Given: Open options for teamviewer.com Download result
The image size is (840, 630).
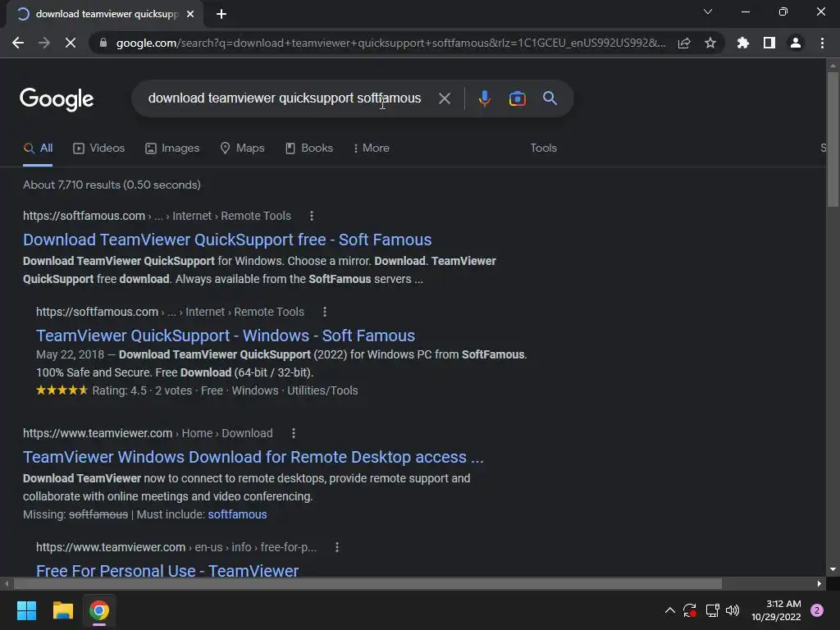Looking at the screenshot, I should [x=293, y=433].
